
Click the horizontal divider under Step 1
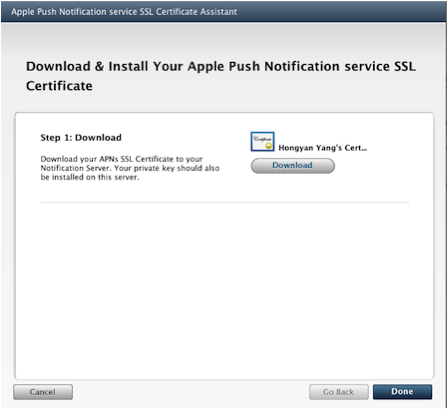(225, 202)
